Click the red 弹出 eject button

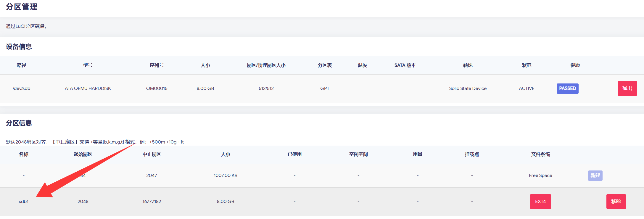pos(627,88)
